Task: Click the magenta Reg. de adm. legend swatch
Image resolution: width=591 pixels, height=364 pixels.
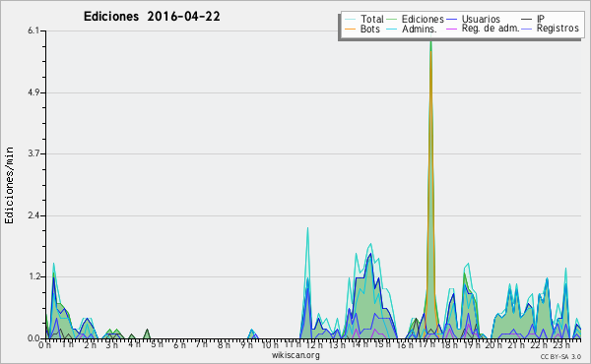Action: coord(451,29)
